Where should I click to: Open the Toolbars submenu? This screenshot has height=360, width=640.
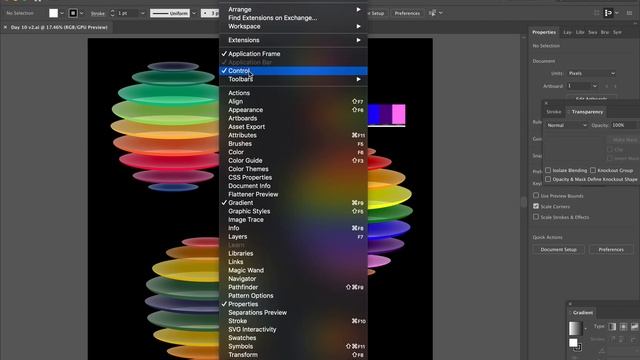tap(293, 79)
